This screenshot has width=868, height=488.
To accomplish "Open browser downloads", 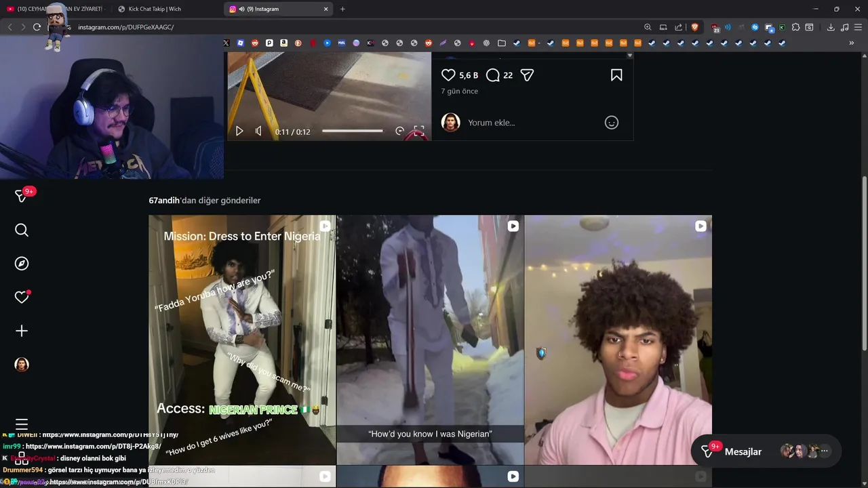I will (x=831, y=27).
